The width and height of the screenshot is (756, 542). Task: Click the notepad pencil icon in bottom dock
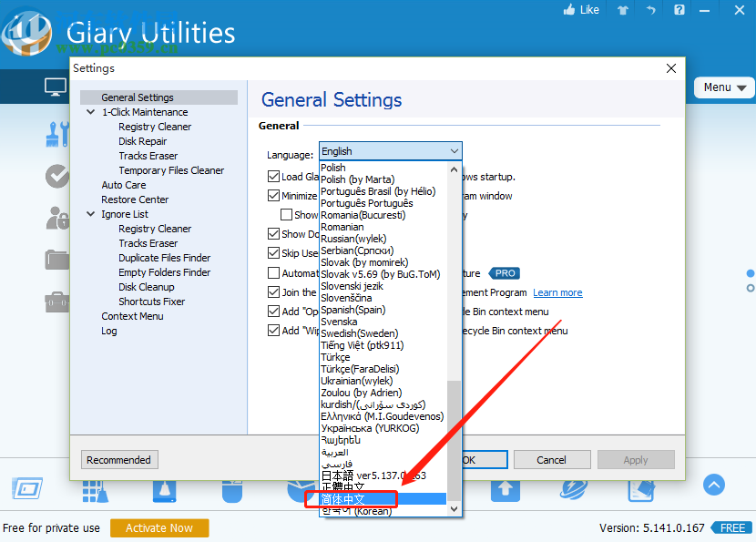pyautogui.click(x=641, y=491)
